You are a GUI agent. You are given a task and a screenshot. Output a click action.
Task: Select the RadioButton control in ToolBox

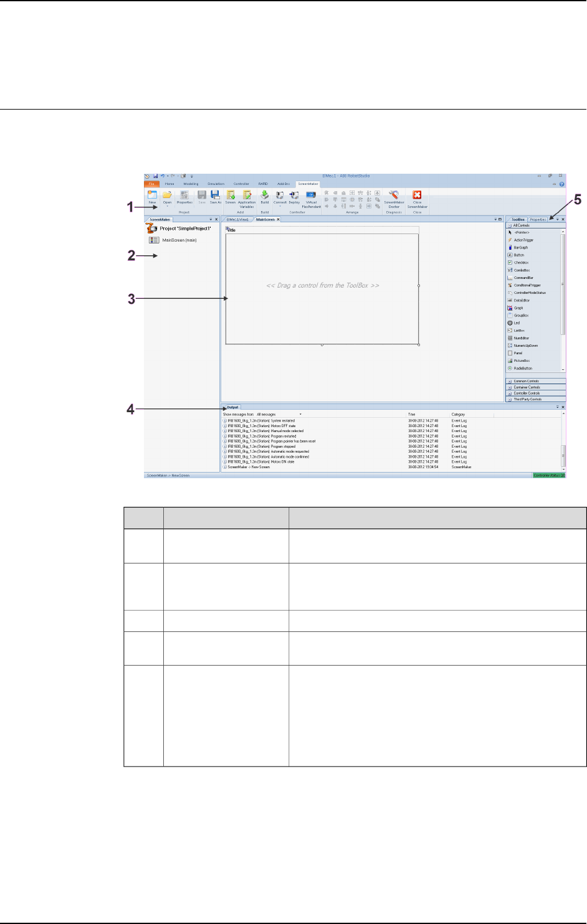[x=520, y=369]
